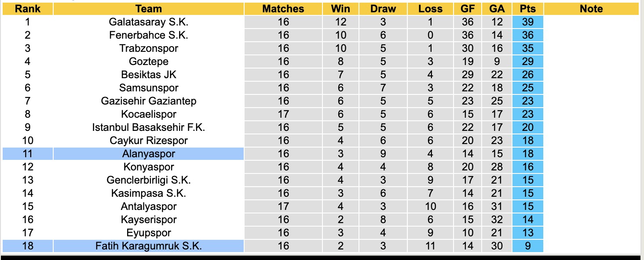Viewport: 644px width, 260px height.
Task: Click the Istanbul Basaksehir F.K. team name
Action: [x=149, y=127]
